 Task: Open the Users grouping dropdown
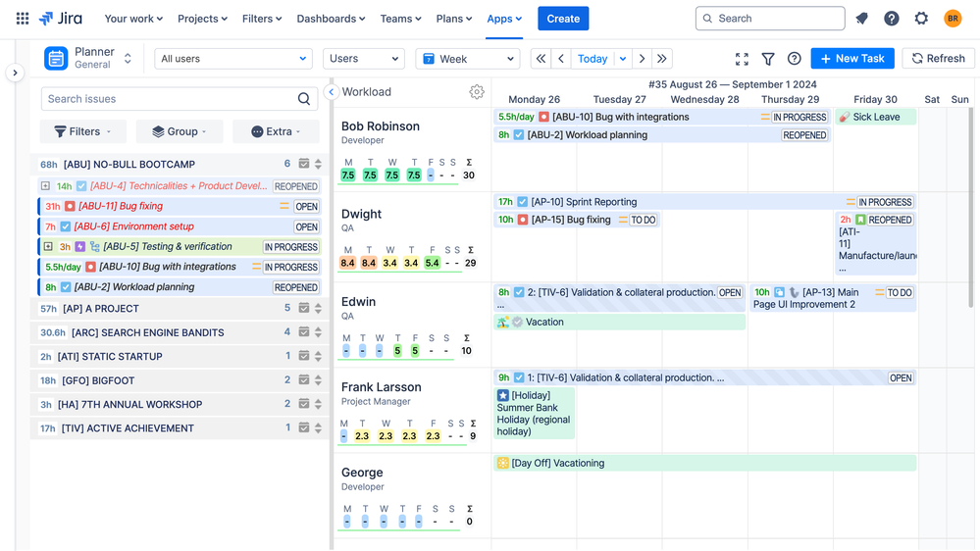pos(364,59)
